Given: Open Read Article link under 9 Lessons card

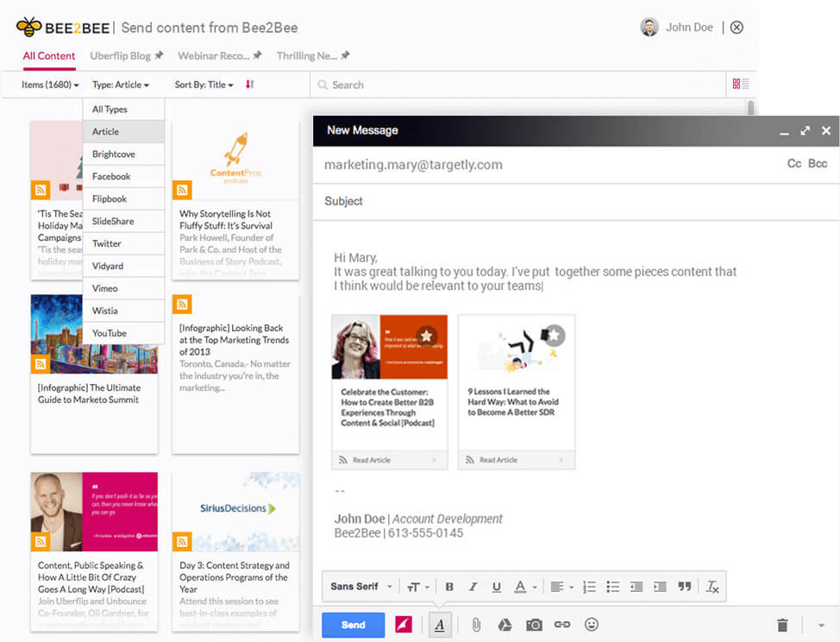Looking at the screenshot, I should 517,460.
